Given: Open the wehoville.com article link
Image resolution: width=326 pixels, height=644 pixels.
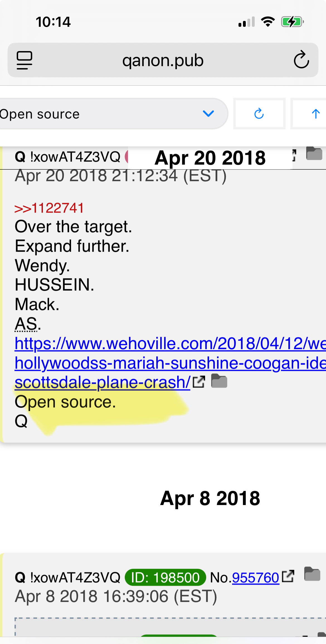Looking at the screenshot, I should (x=170, y=363).
